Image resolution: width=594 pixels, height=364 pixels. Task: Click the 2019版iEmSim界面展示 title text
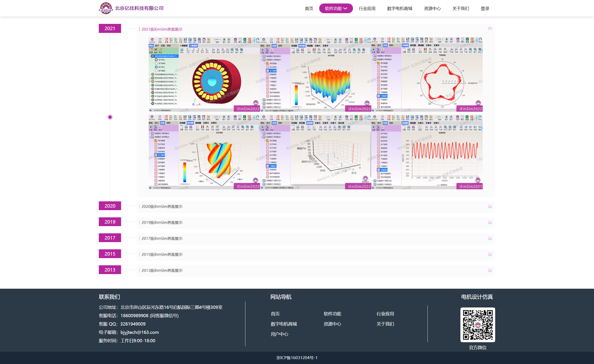pos(162,222)
